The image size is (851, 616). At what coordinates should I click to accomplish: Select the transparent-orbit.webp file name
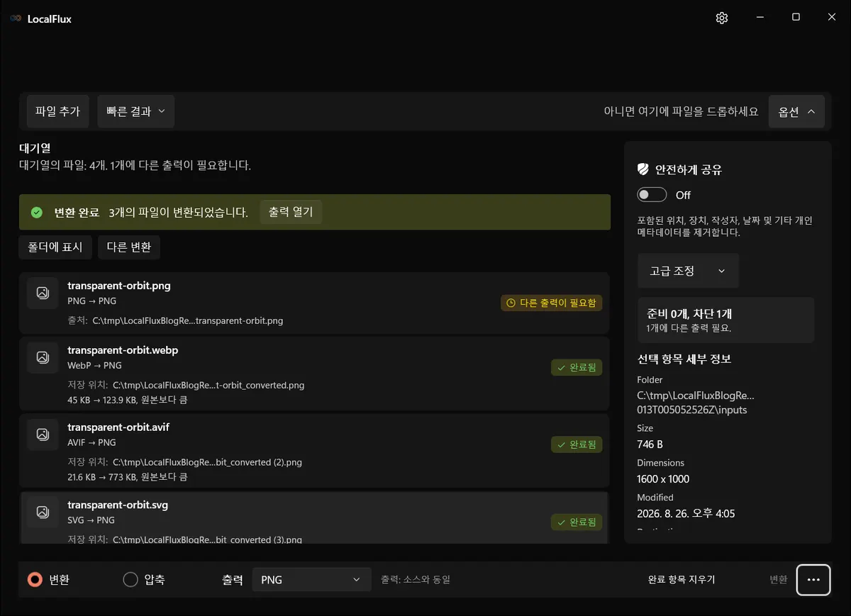tap(123, 349)
